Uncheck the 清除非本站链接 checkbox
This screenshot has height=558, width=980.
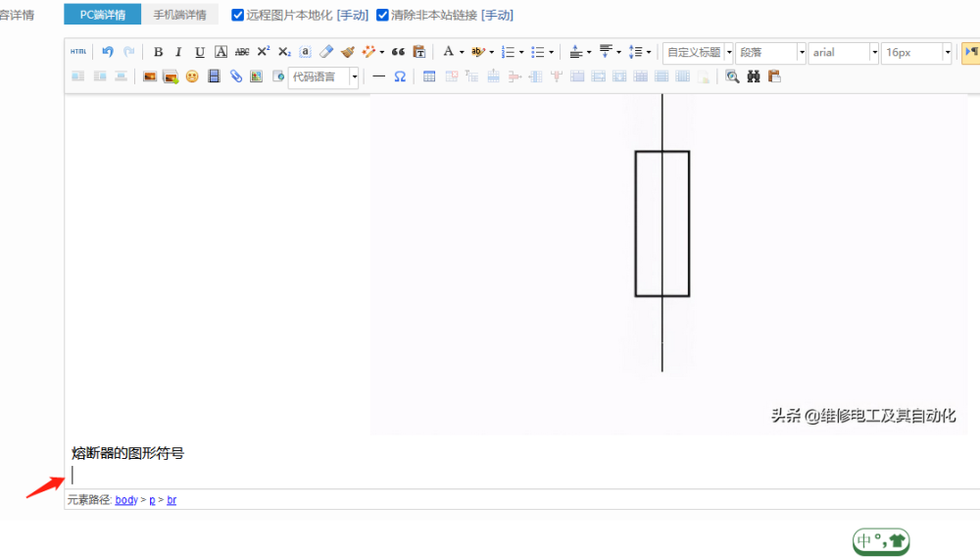(382, 15)
